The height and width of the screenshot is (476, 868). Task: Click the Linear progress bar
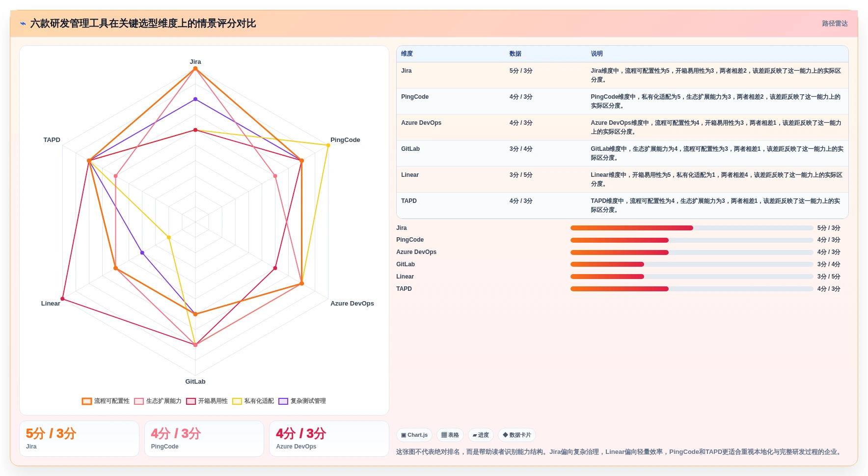(692, 277)
